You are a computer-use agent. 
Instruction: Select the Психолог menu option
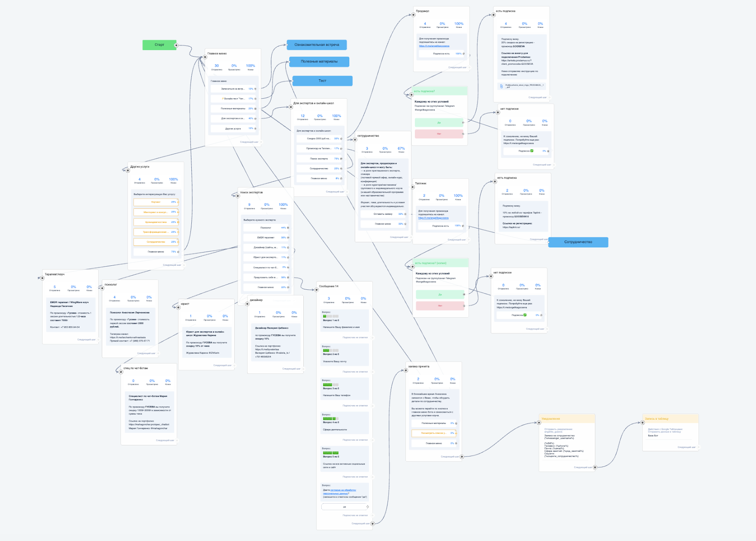point(266,228)
